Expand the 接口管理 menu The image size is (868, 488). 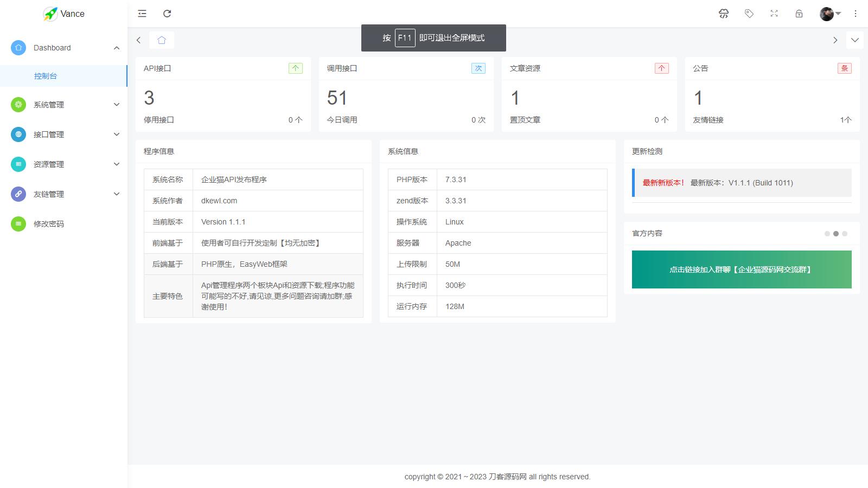coord(116,134)
